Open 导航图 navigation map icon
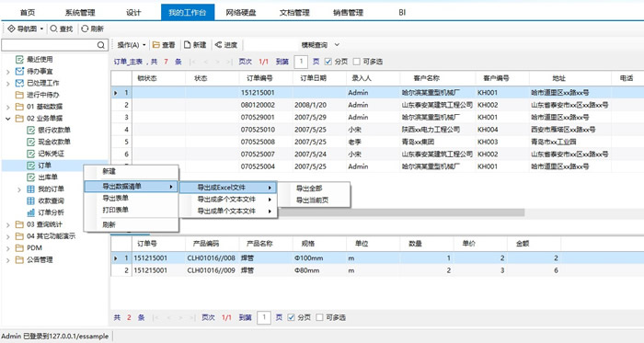 point(11,29)
